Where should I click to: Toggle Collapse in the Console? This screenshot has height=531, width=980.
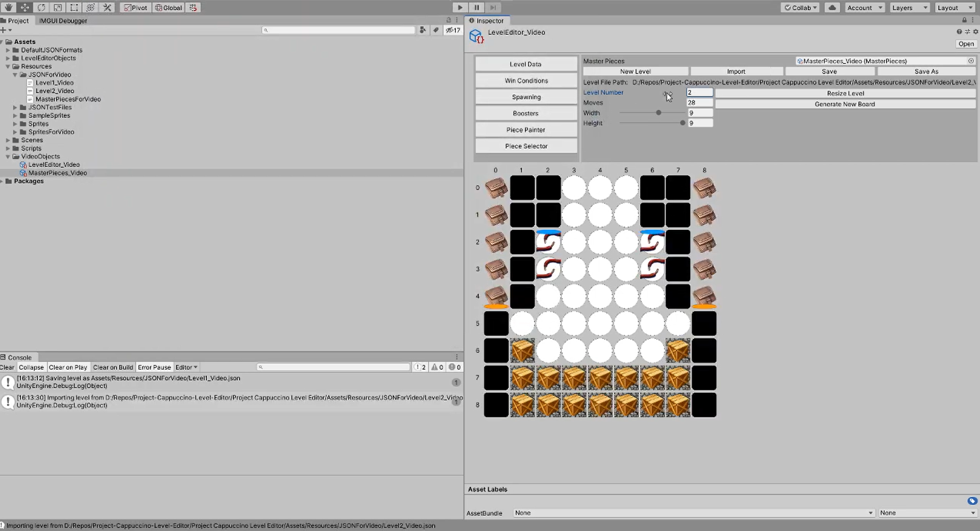[31, 367]
